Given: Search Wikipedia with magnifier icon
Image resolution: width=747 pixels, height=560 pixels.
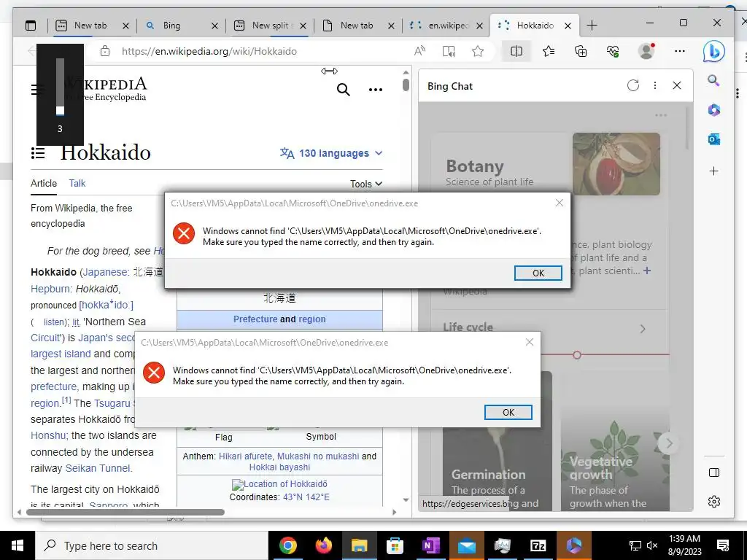Looking at the screenshot, I should (x=344, y=89).
